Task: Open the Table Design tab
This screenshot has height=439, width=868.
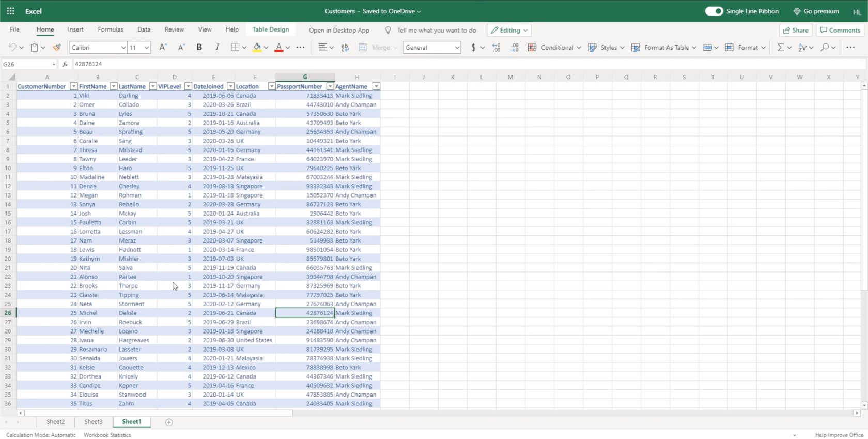Action: (271, 29)
